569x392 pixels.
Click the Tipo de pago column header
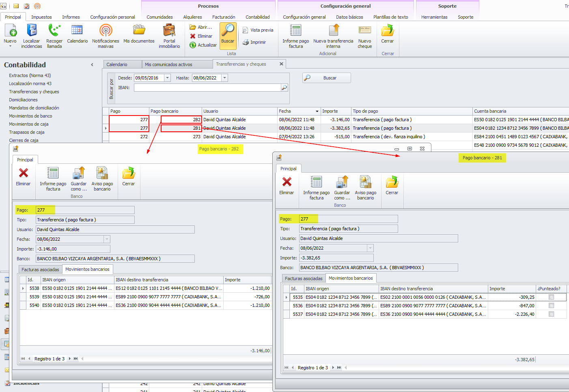pyautogui.click(x=412, y=111)
